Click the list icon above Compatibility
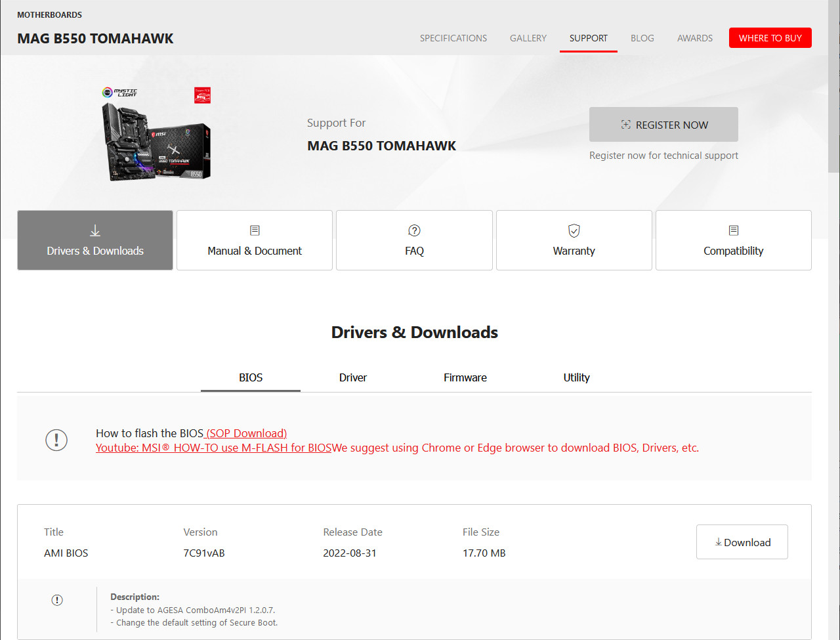The image size is (840, 640). pos(734,230)
